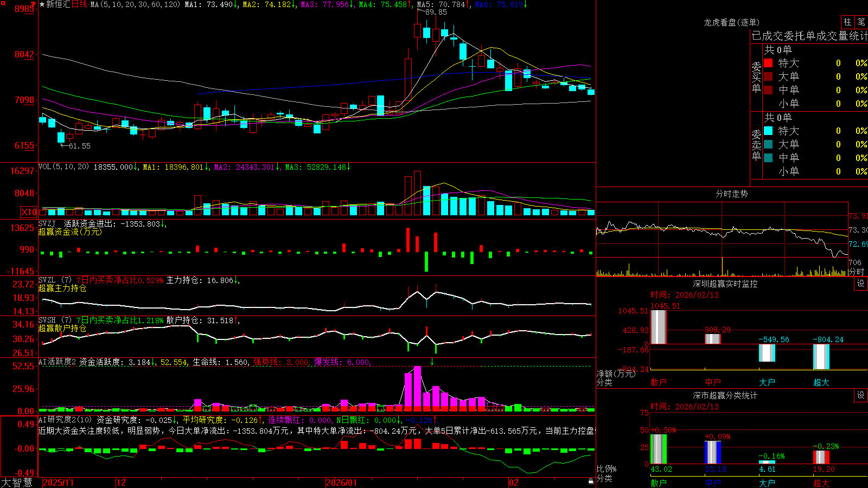The height and width of the screenshot is (488, 868).
Task: Click the 笔 tick-view button
Action: click(x=861, y=22)
